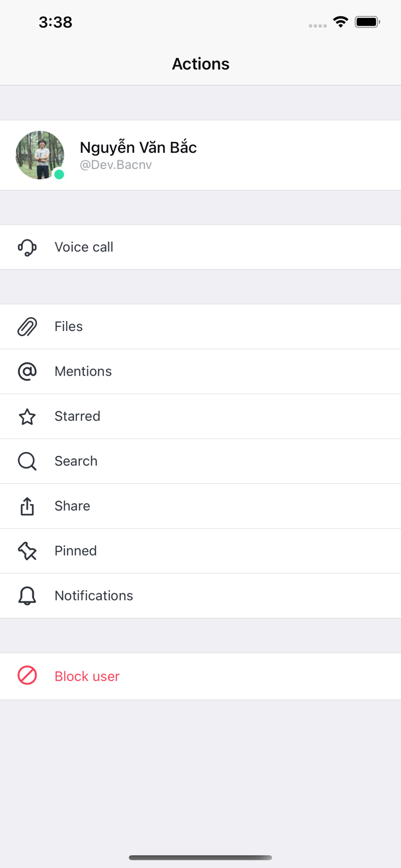View Mentions in this conversation

click(83, 372)
